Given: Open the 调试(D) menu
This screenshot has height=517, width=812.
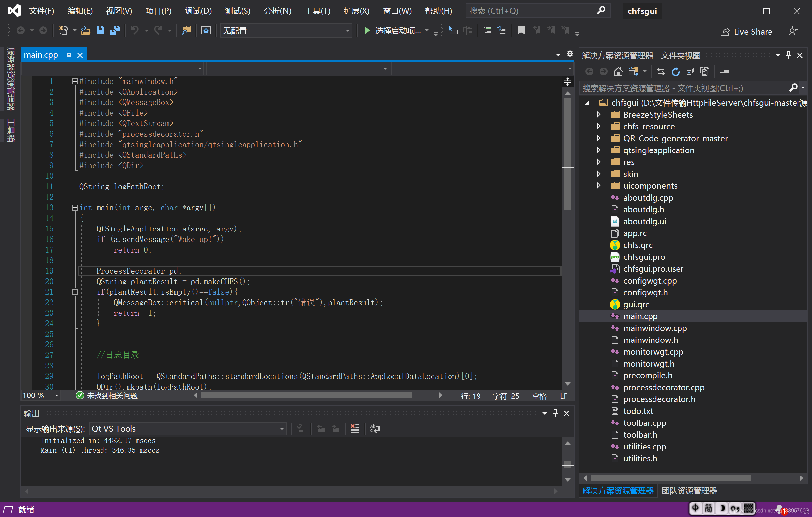Looking at the screenshot, I should point(198,11).
